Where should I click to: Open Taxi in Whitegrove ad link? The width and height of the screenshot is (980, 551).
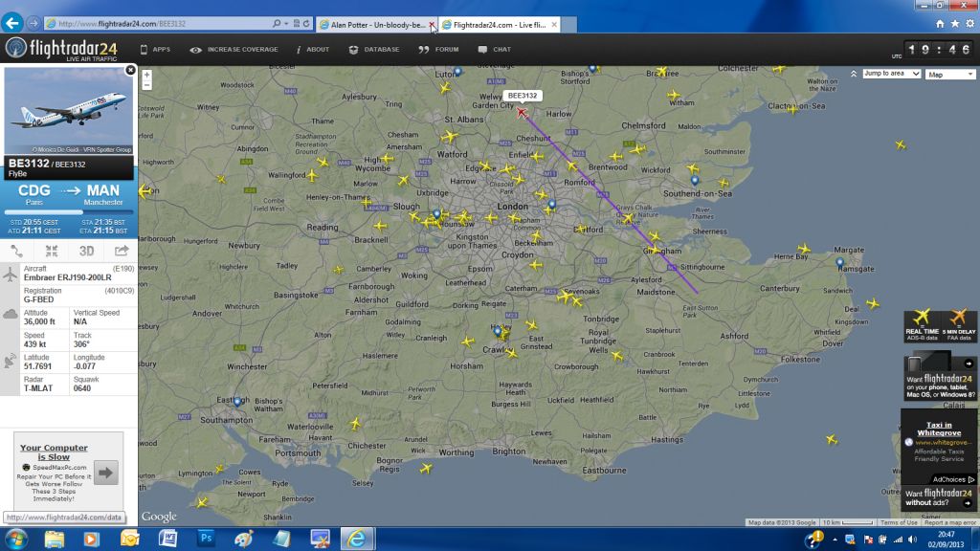(939, 429)
